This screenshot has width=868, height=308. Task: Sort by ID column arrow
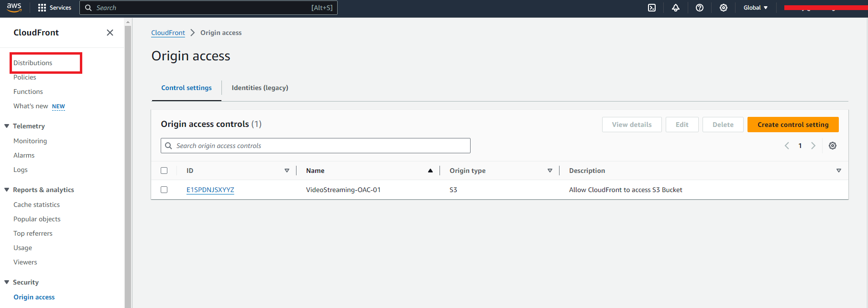(x=287, y=171)
